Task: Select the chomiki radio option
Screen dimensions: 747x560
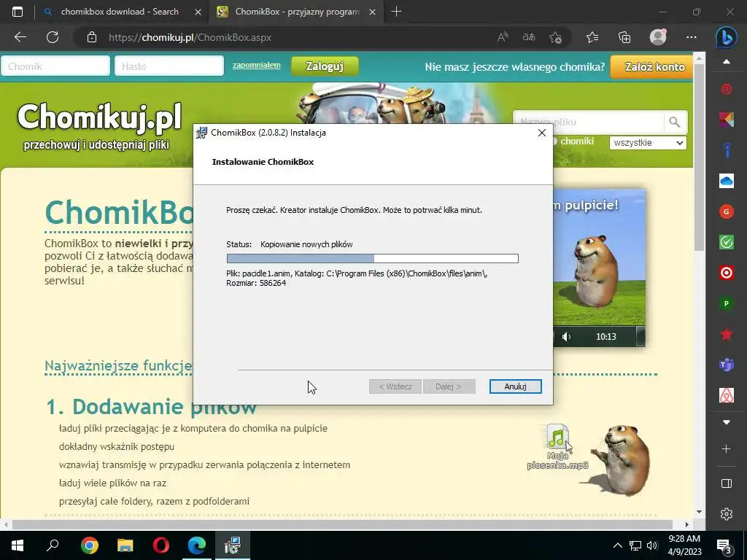Action: (x=554, y=141)
